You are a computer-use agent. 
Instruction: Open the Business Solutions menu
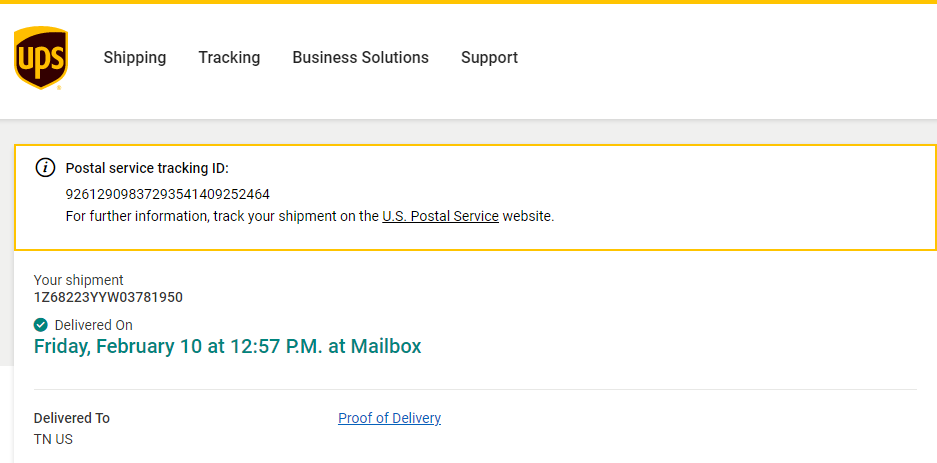pos(360,58)
